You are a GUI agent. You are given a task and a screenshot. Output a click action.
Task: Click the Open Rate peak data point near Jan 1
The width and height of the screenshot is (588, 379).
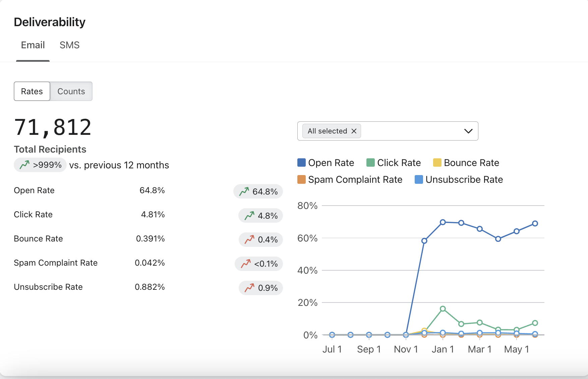point(443,222)
